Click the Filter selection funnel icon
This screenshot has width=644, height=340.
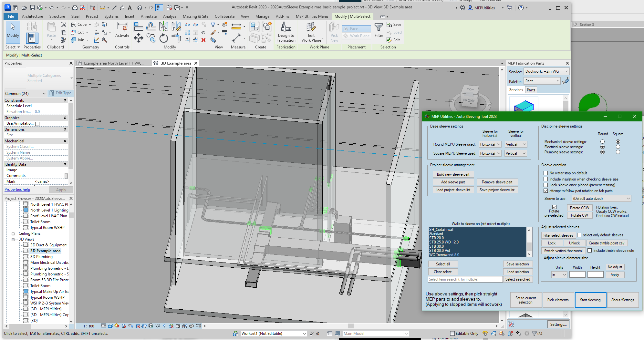click(379, 28)
